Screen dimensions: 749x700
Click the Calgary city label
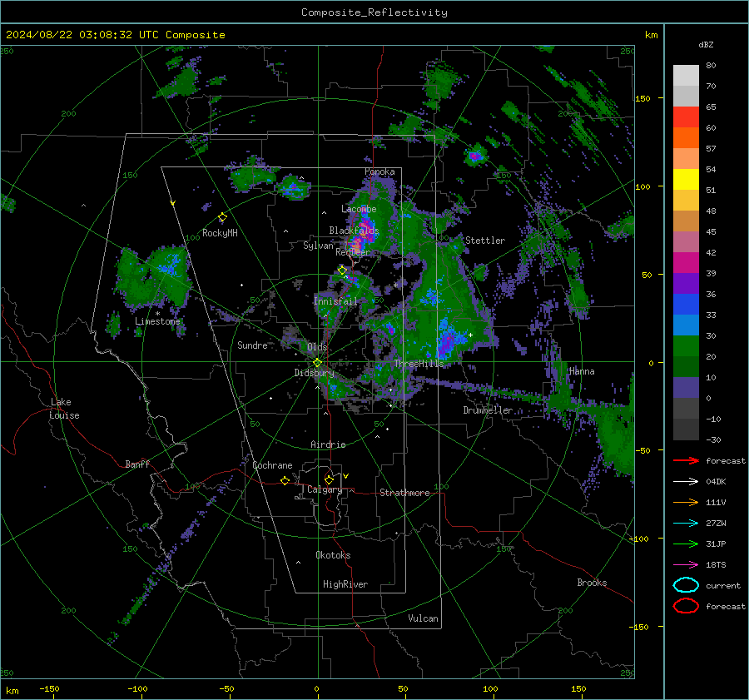(x=325, y=489)
